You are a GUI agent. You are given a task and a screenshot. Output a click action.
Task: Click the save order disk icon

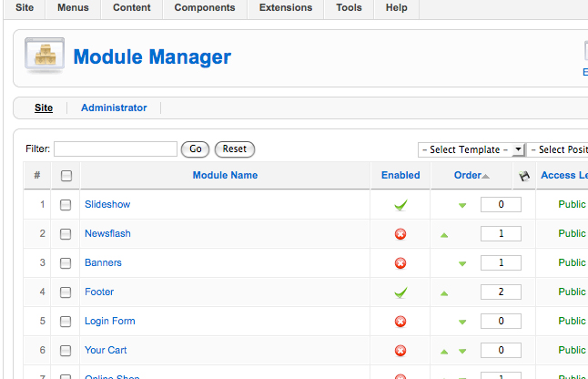[524, 176]
